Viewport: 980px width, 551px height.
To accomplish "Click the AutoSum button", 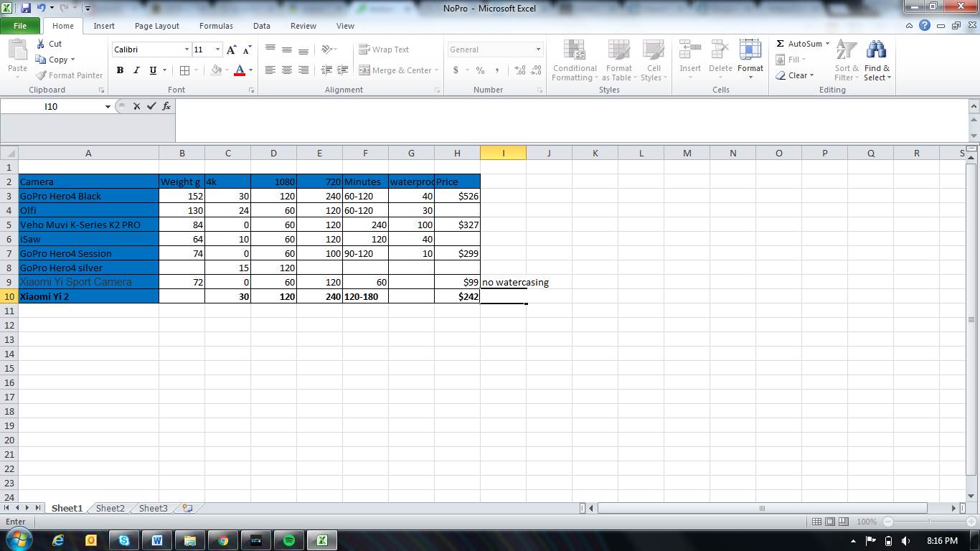I will (798, 44).
